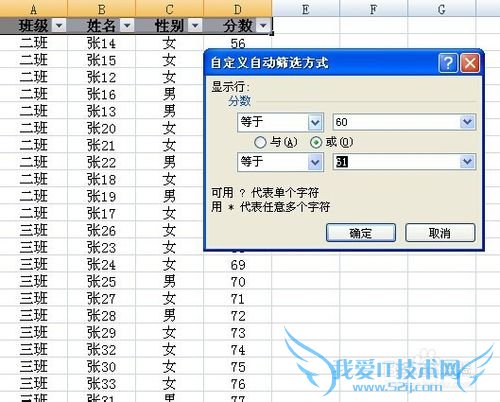
Task: Click the cell with name 张30
Action: (x=102, y=367)
